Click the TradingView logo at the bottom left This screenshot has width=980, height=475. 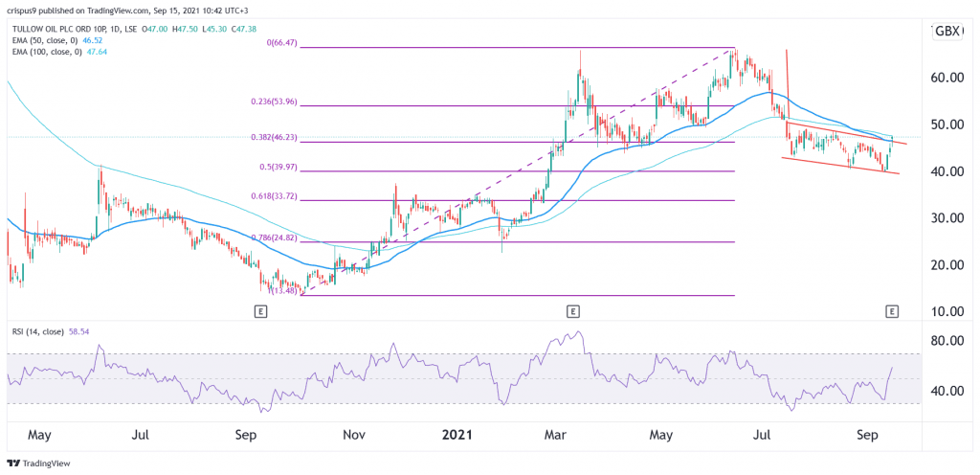click(38, 464)
